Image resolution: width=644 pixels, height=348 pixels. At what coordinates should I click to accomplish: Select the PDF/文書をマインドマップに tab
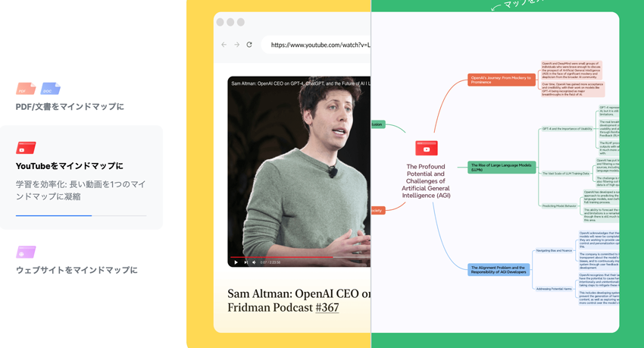(70, 107)
